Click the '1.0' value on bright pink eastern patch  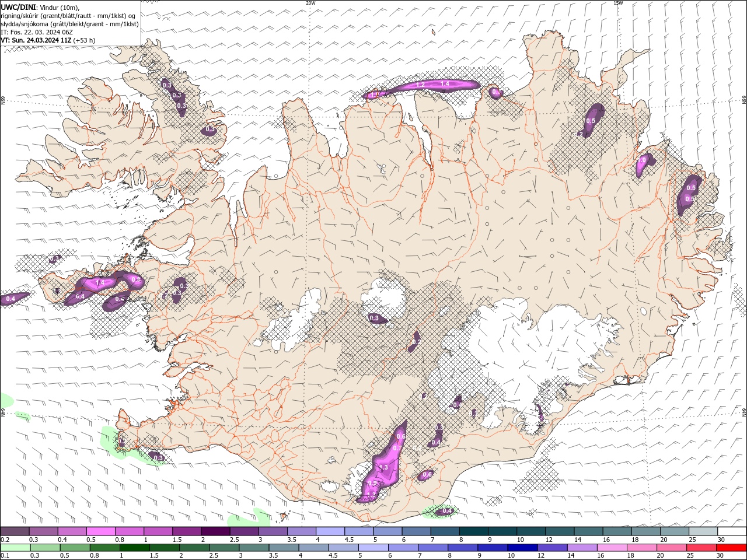click(643, 160)
